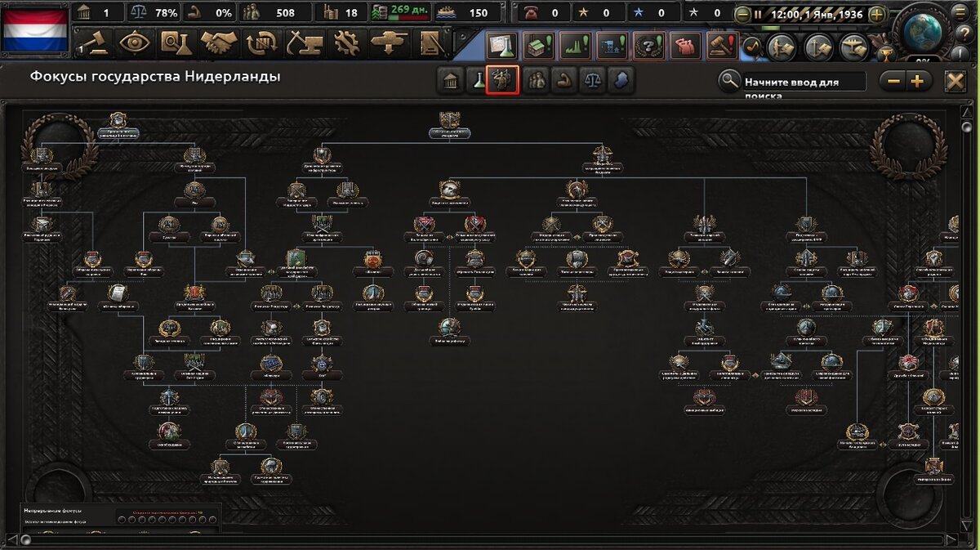Click the empty research slot alert
Image resolution: width=980 pixels, height=550 pixels.
click(502, 46)
